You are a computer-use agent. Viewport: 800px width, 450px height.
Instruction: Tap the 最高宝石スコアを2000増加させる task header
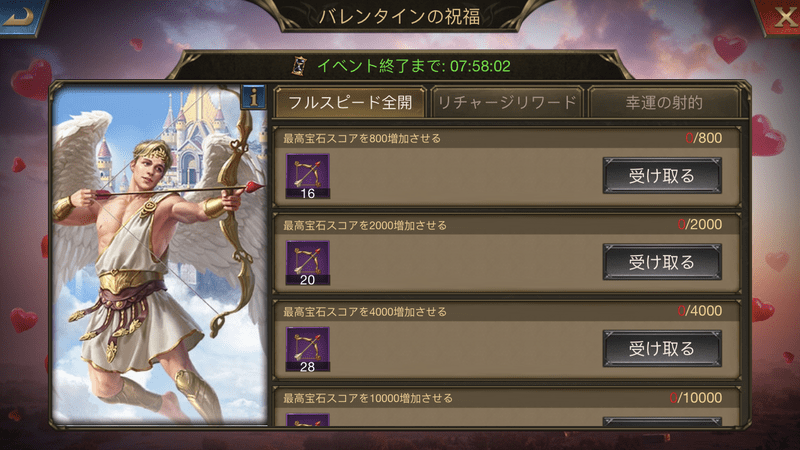tap(365, 225)
